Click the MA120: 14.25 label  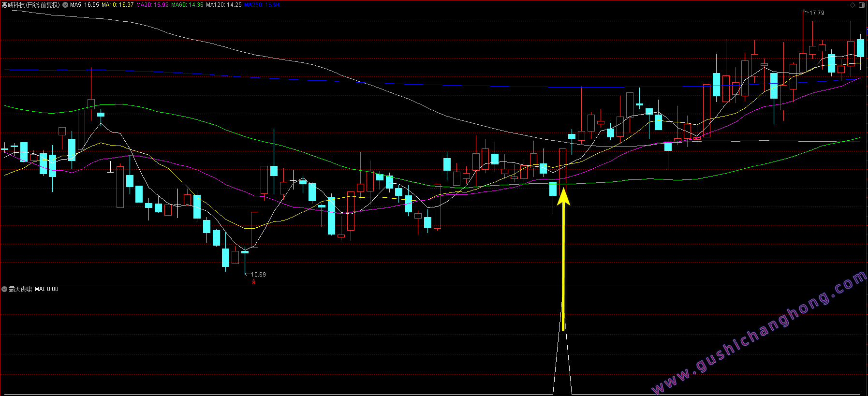click(x=224, y=5)
